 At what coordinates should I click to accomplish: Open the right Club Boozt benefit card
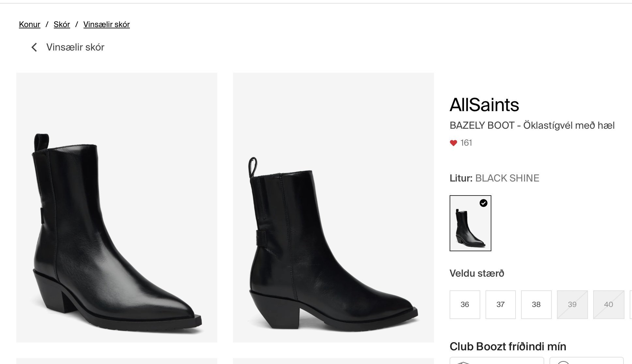pos(586,361)
